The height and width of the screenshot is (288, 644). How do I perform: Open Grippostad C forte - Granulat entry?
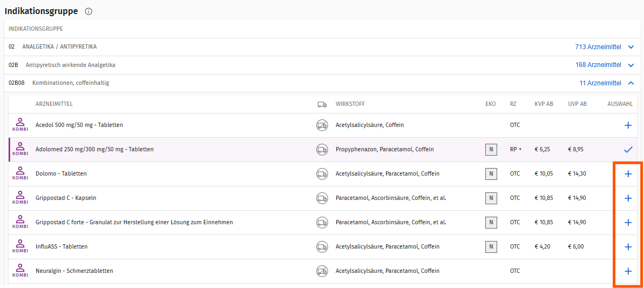[x=134, y=222]
